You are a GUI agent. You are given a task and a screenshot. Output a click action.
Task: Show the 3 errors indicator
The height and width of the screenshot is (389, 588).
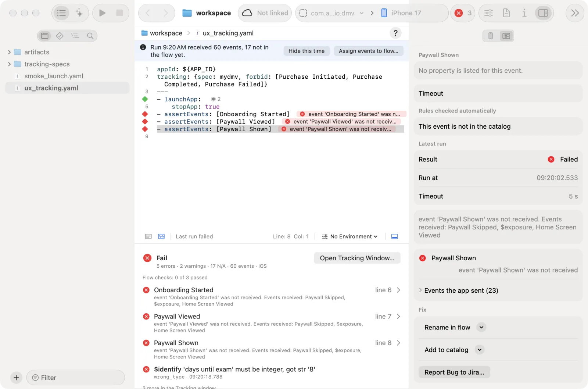click(x=463, y=13)
